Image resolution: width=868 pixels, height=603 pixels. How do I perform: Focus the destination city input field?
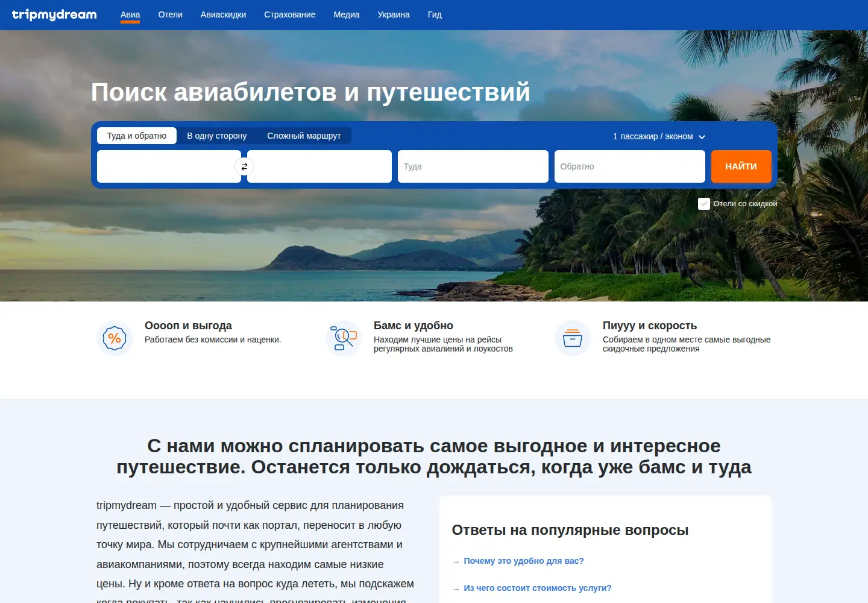(319, 166)
